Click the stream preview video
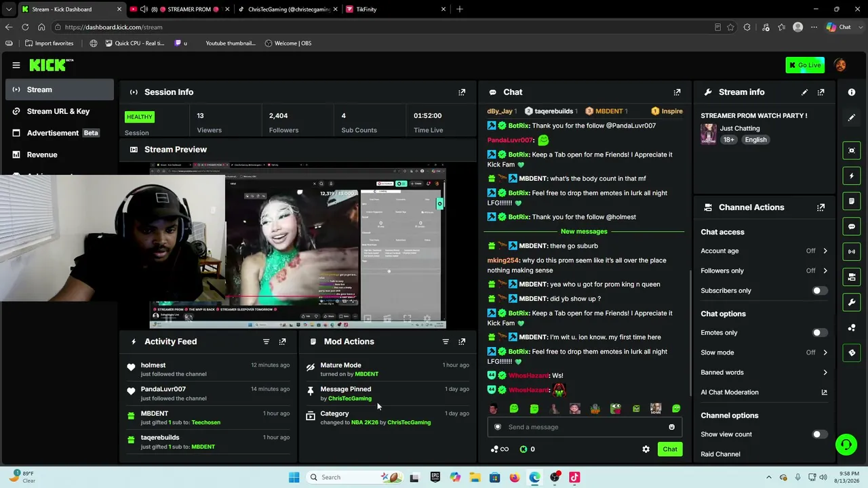868x488 pixels. click(x=298, y=246)
